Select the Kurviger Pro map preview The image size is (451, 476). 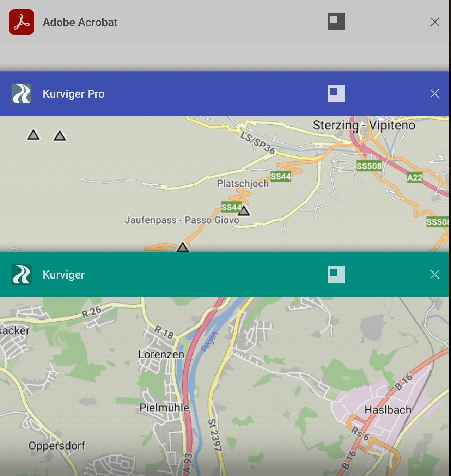[x=224, y=184]
